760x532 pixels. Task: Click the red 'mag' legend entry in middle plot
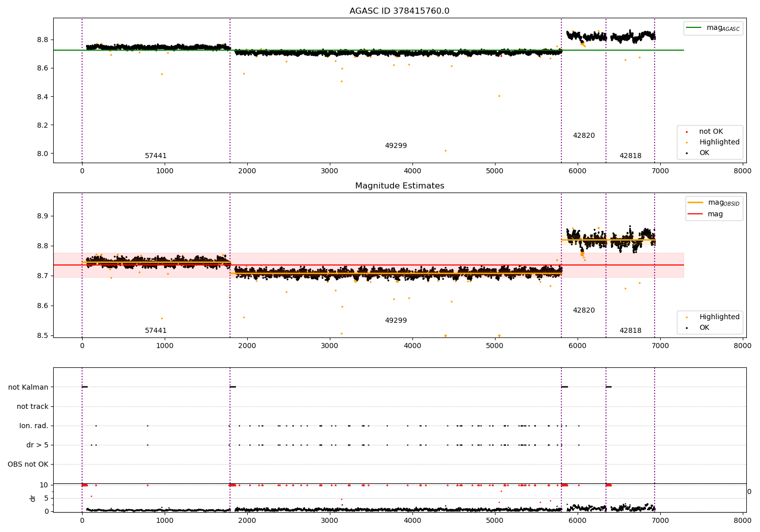pos(706,214)
